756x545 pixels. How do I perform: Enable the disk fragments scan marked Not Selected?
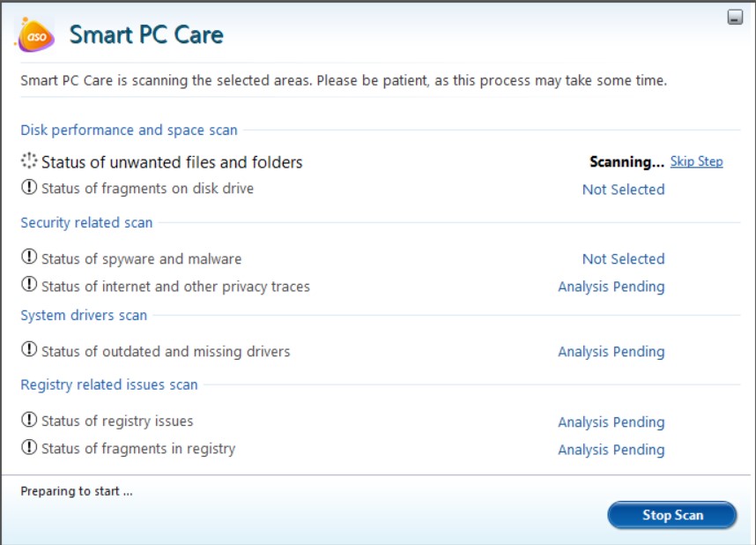(x=623, y=189)
